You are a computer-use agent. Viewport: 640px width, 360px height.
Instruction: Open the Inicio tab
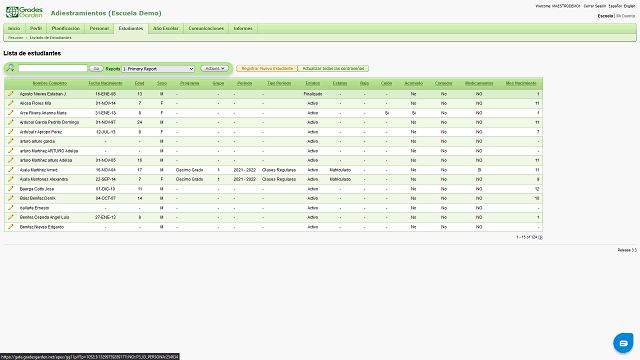(14, 29)
